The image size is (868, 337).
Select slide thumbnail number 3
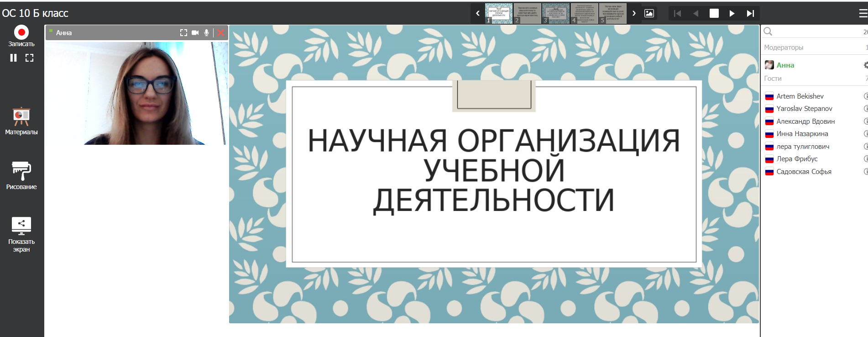[x=556, y=14]
